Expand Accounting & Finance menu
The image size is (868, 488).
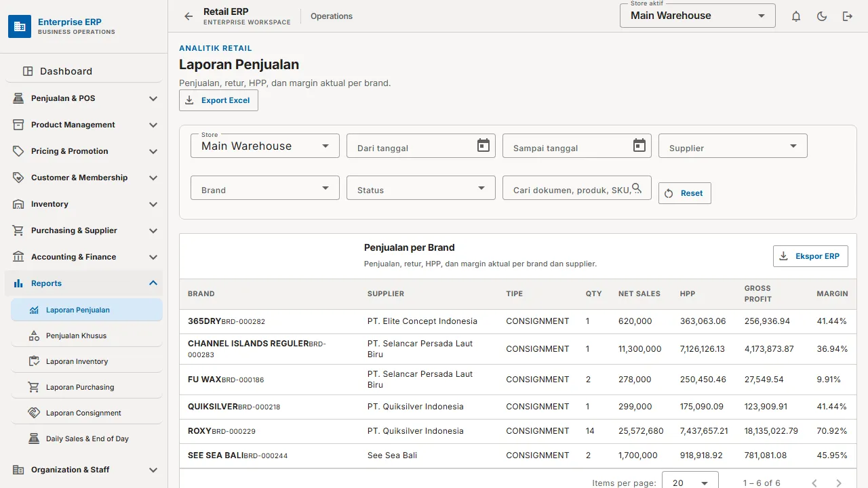(x=84, y=257)
